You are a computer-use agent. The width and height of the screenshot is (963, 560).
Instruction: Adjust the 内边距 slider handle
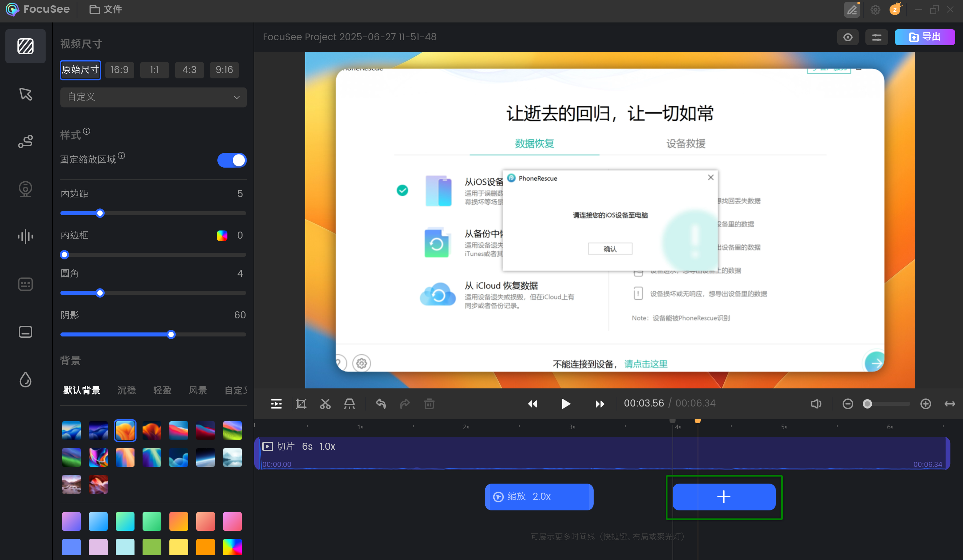pyautogui.click(x=100, y=213)
